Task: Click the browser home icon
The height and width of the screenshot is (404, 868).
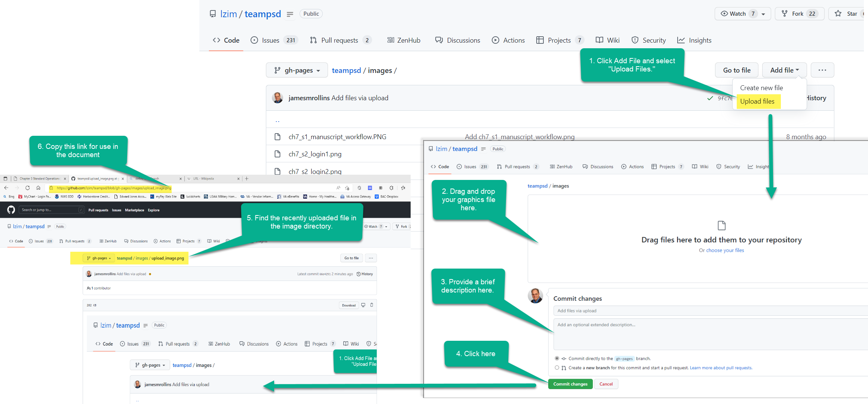Action: click(38, 188)
